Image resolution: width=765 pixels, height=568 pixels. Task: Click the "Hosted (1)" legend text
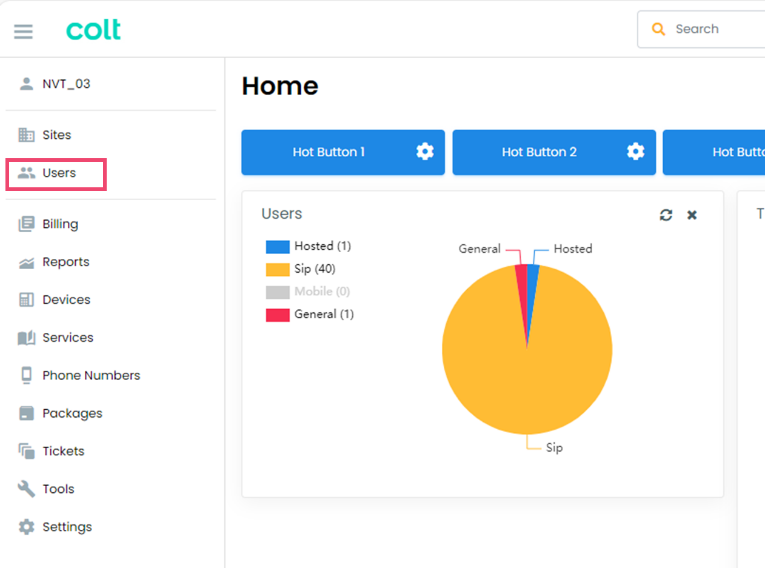(x=322, y=246)
